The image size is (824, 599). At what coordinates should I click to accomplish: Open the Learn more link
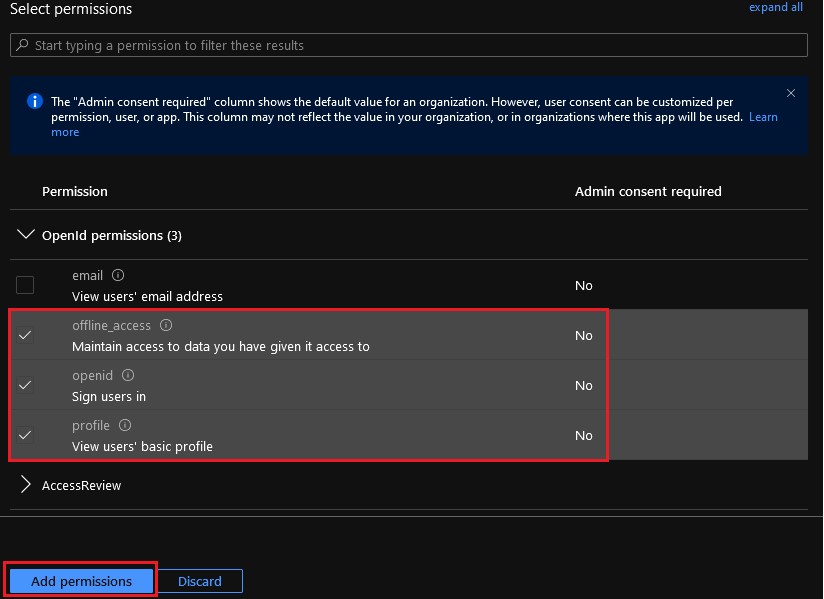[763, 116]
